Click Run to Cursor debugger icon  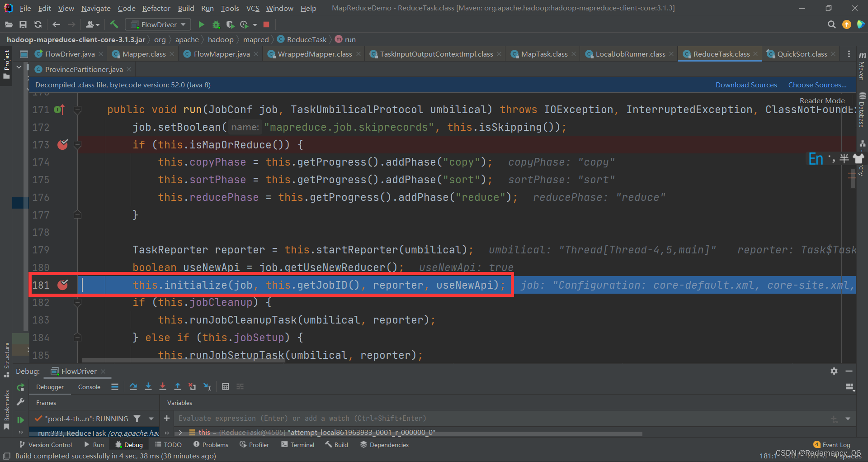tap(208, 386)
